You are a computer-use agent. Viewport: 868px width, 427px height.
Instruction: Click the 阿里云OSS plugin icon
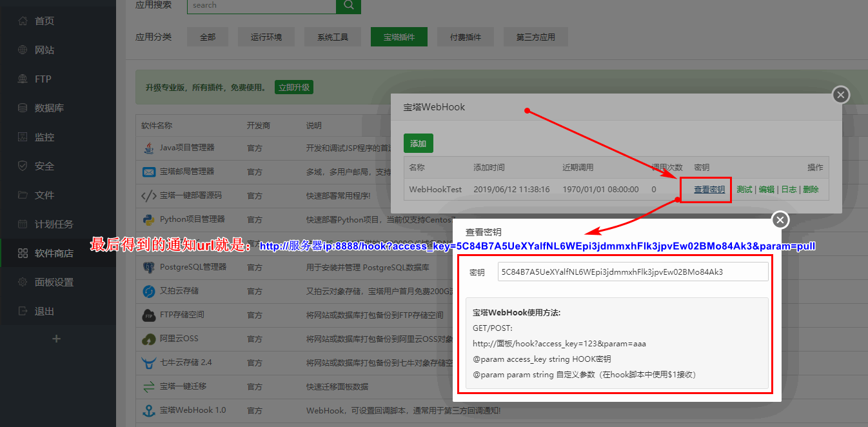[148, 339]
